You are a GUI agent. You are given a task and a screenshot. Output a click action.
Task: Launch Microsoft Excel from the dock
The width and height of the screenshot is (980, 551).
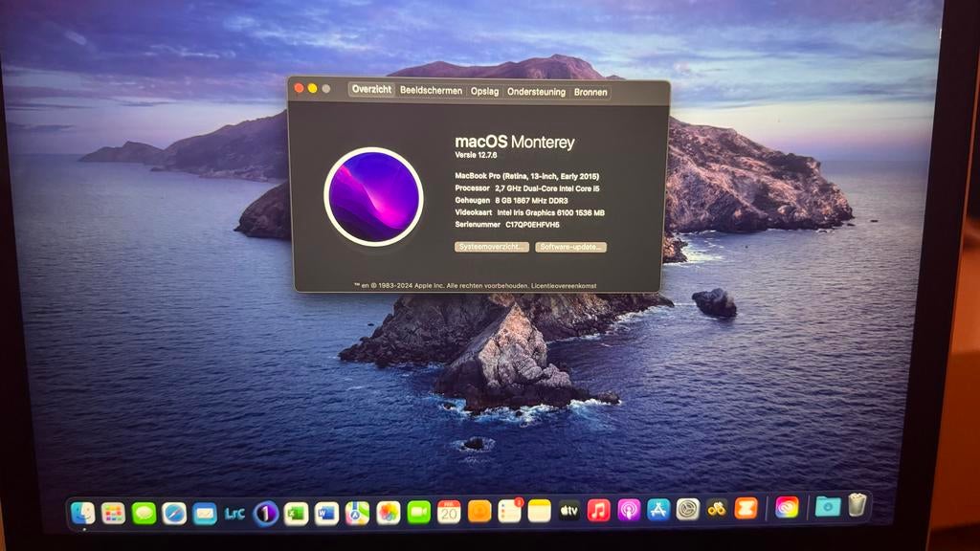(297, 514)
